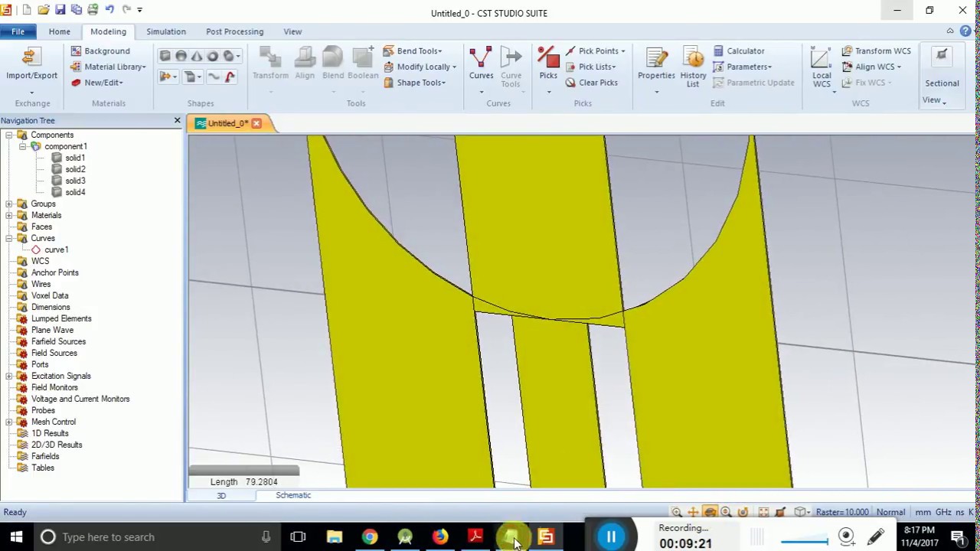Launch the Calculator

click(739, 51)
